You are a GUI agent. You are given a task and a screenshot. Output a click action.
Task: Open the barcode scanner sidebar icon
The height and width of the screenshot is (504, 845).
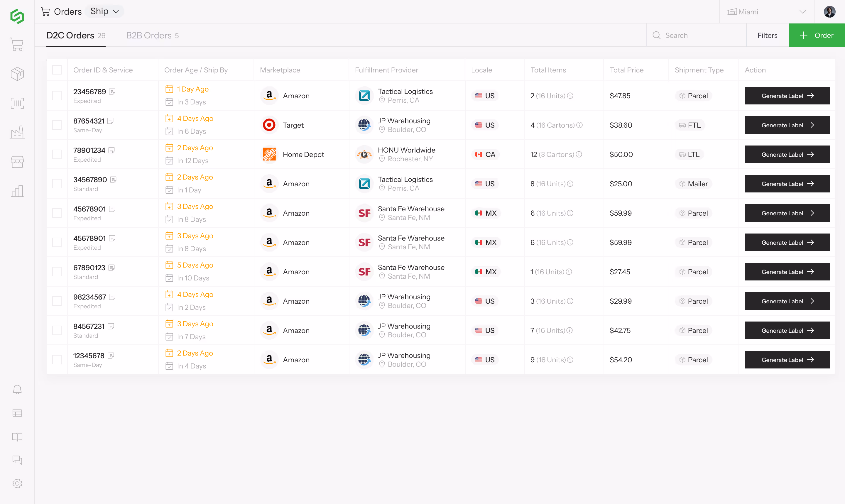[17, 103]
